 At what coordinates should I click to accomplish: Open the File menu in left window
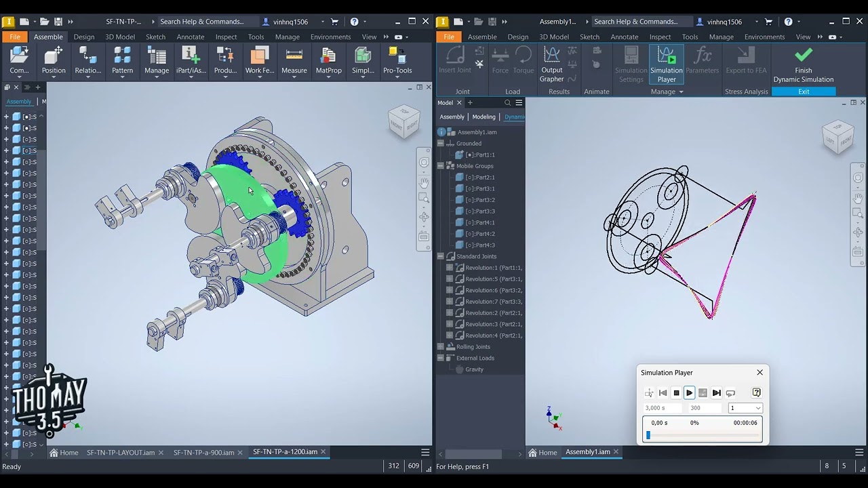[x=15, y=37]
